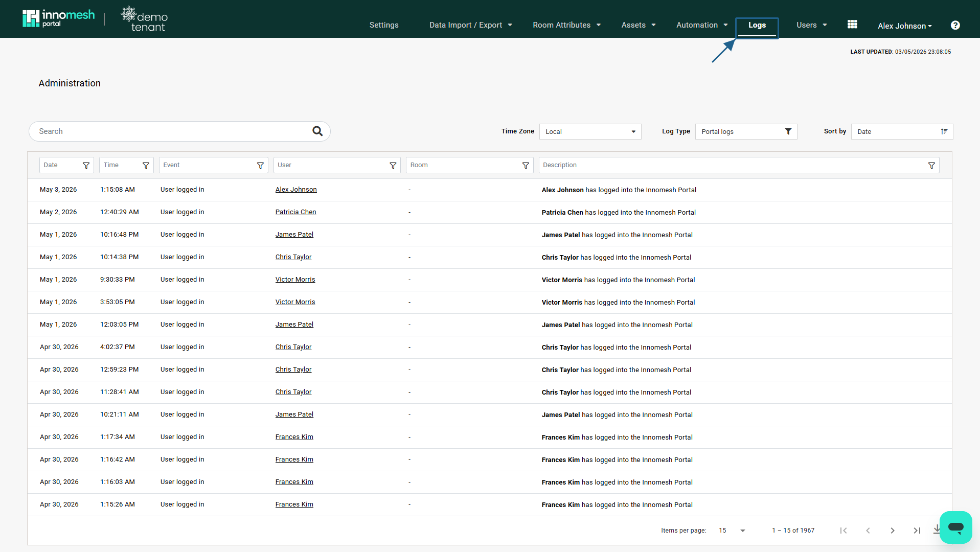Click 'Patricia Chen has logged into' description
The image size is (980, 552).
(x=619, y=212)
